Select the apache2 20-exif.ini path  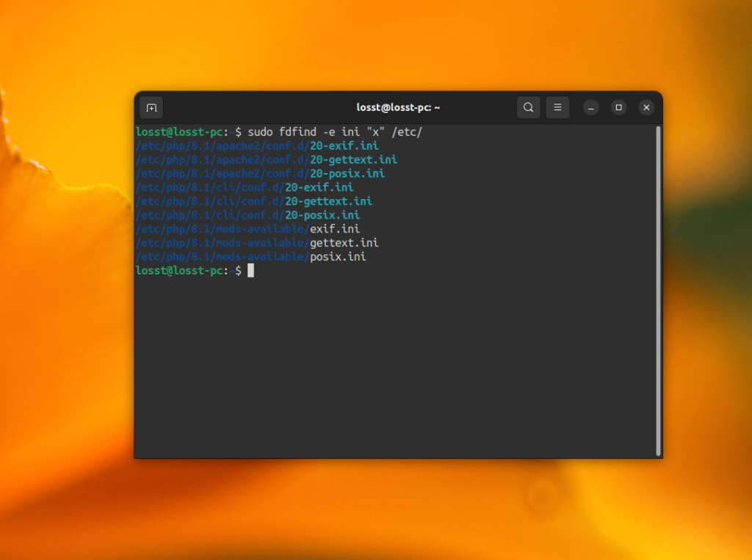point(256,145)
